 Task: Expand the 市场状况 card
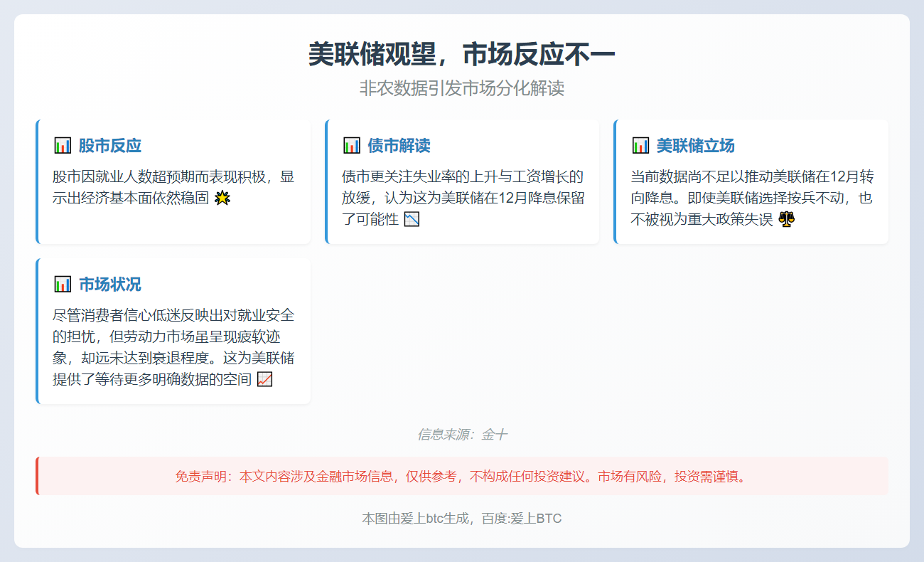coord(173,331)
